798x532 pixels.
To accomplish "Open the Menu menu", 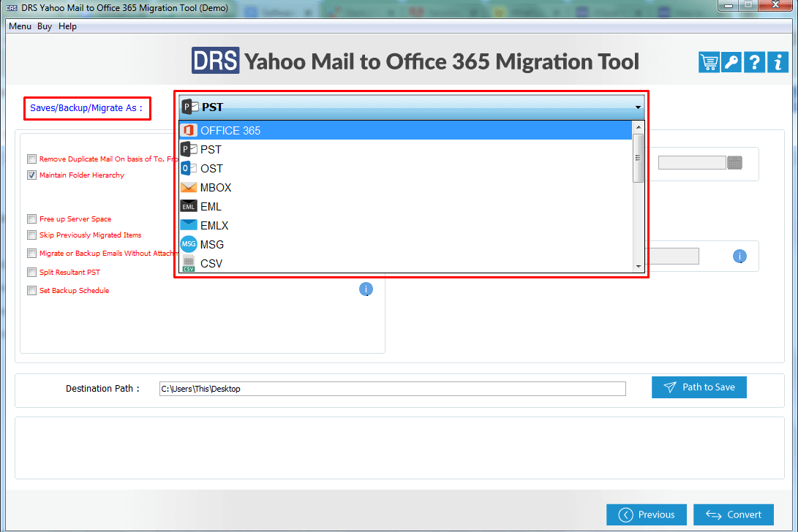I will click(20, 26).
